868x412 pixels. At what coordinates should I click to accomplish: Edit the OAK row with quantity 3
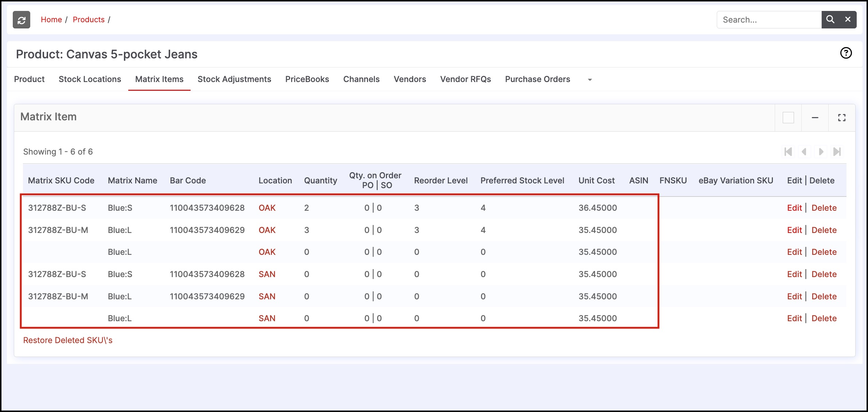pyautogui.click(x=794, y=230)
